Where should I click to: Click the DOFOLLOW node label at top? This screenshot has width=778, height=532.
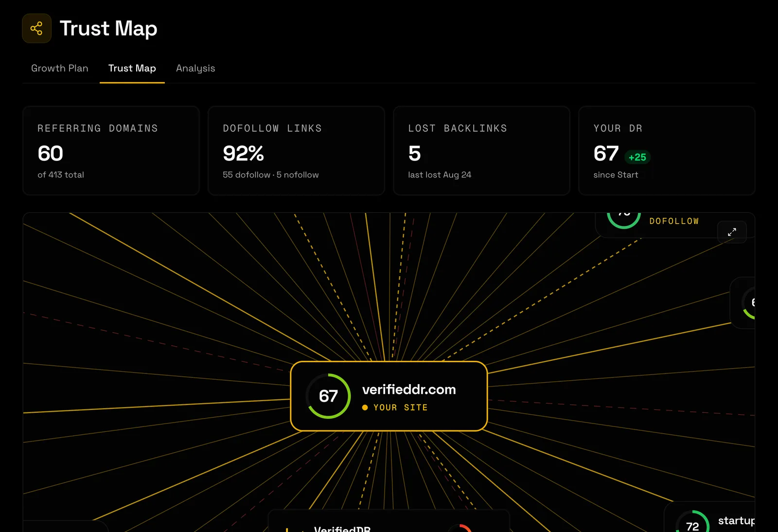(674, 221)
